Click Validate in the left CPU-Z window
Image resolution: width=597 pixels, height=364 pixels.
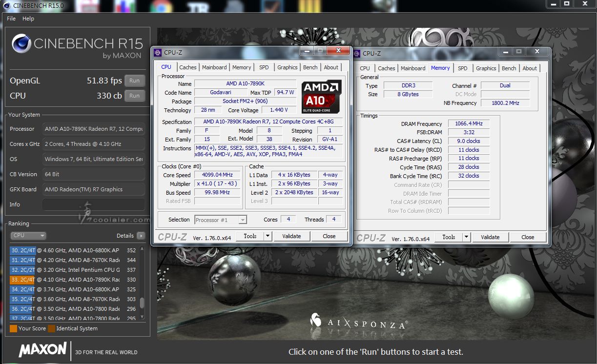291,236
